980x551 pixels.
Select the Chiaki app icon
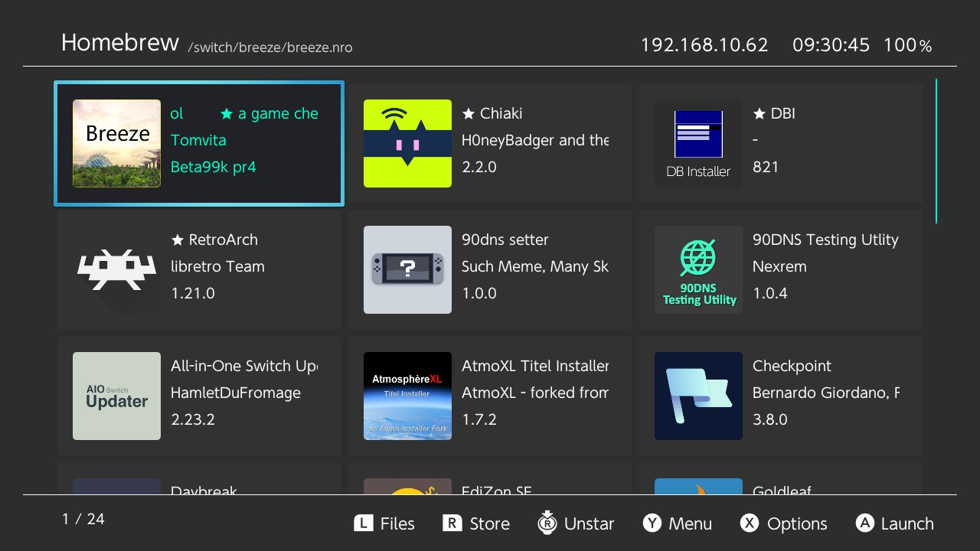click(407, 144)
